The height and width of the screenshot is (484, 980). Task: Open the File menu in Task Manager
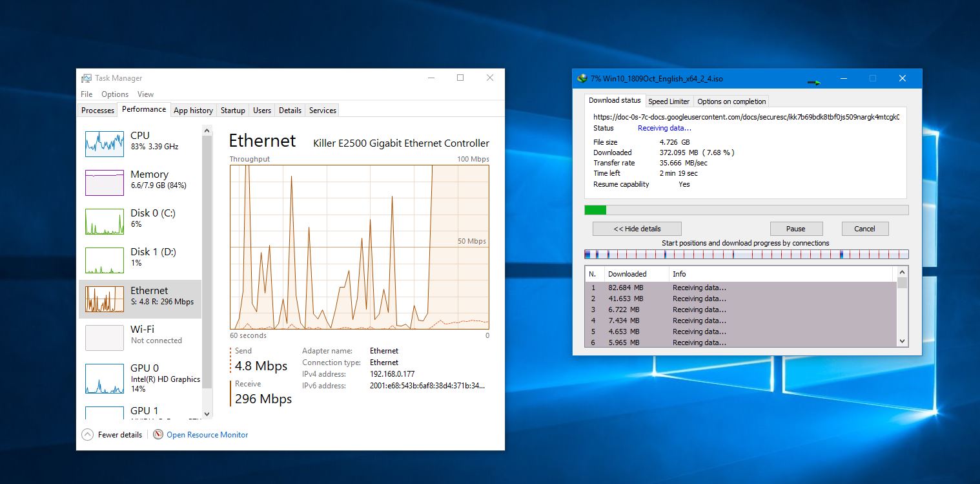coord(87,94)
